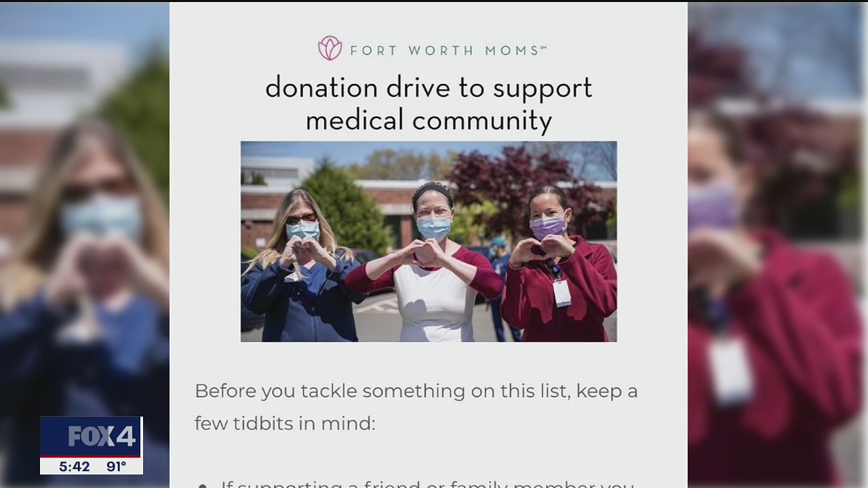The width and height of the screenshot is (868, 488).
Task: Open the Fort Worth Moms wordmark text
Action: click(448, 50)
